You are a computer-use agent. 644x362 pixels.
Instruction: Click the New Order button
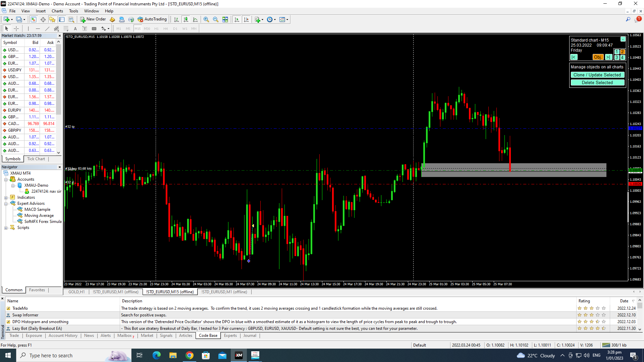(x=93, y=19)
